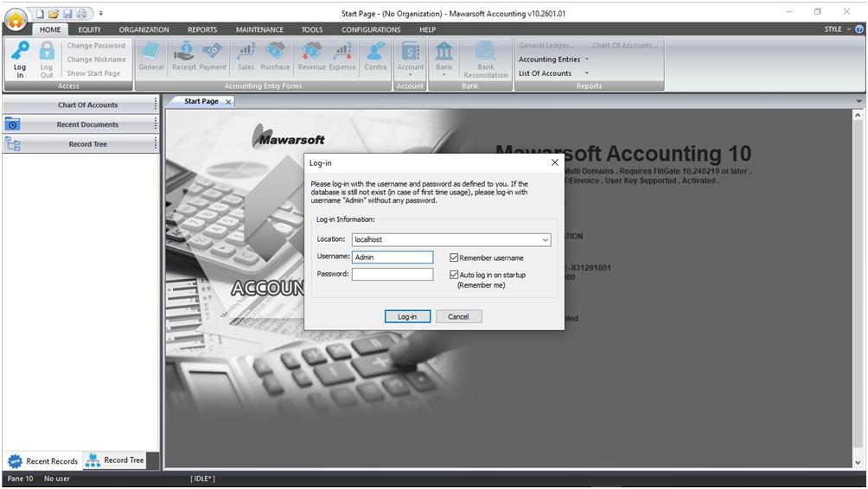Switch to the CONFIGURATIONS ribbon tab
The image size is (868, 489).
tap(371, 29)
